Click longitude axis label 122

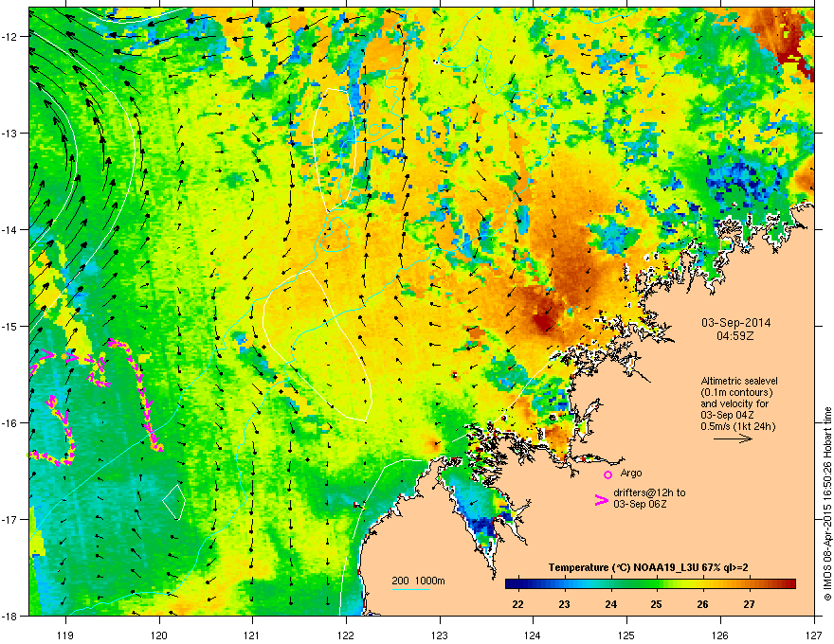coord(346,634)
